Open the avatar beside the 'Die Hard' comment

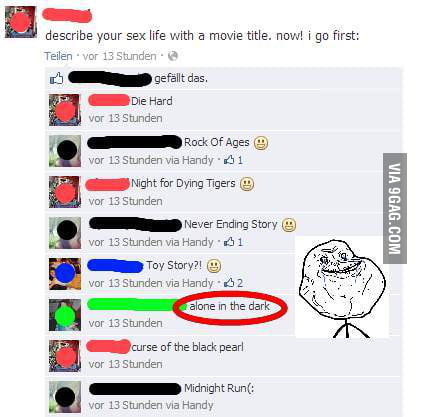tap(65, 110)
